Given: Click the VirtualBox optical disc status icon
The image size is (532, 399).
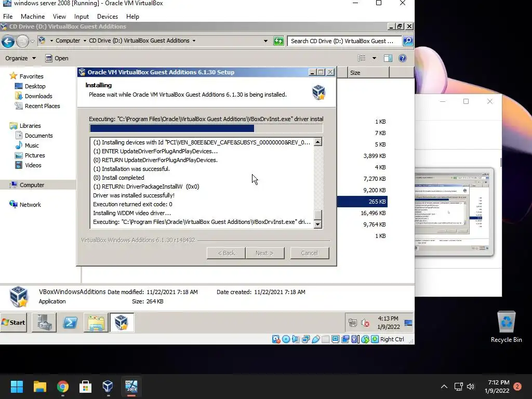Looking at the screenshot, I should point(286,339).
